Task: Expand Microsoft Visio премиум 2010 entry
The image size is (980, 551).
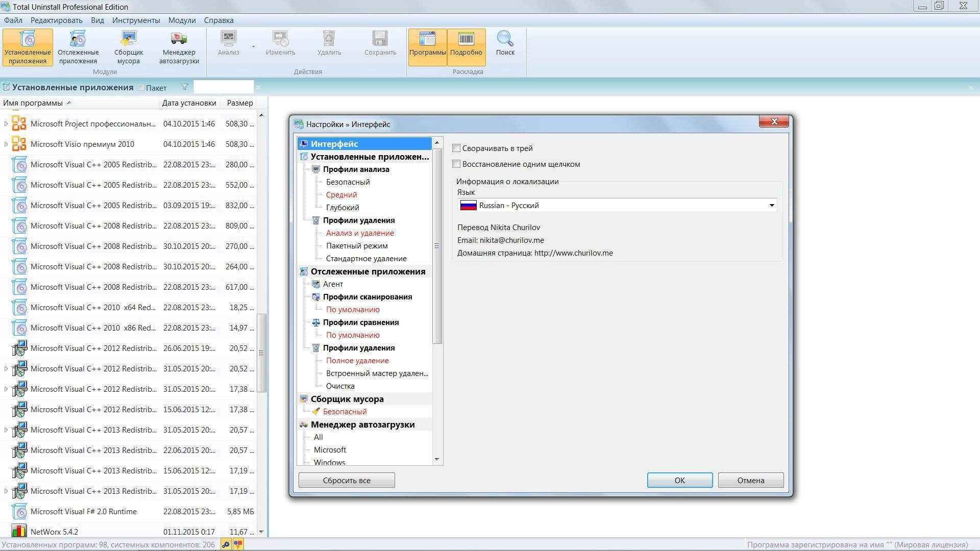Action: point(6,144)
